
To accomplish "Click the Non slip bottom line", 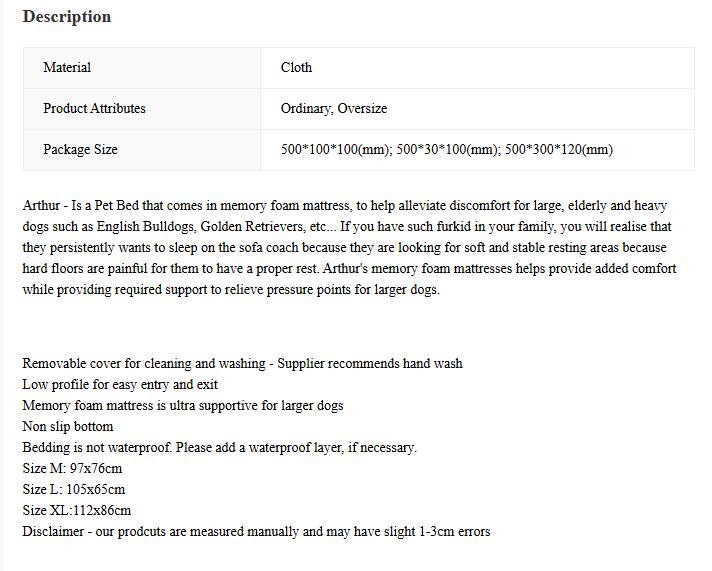I will [x=68, y=426].
